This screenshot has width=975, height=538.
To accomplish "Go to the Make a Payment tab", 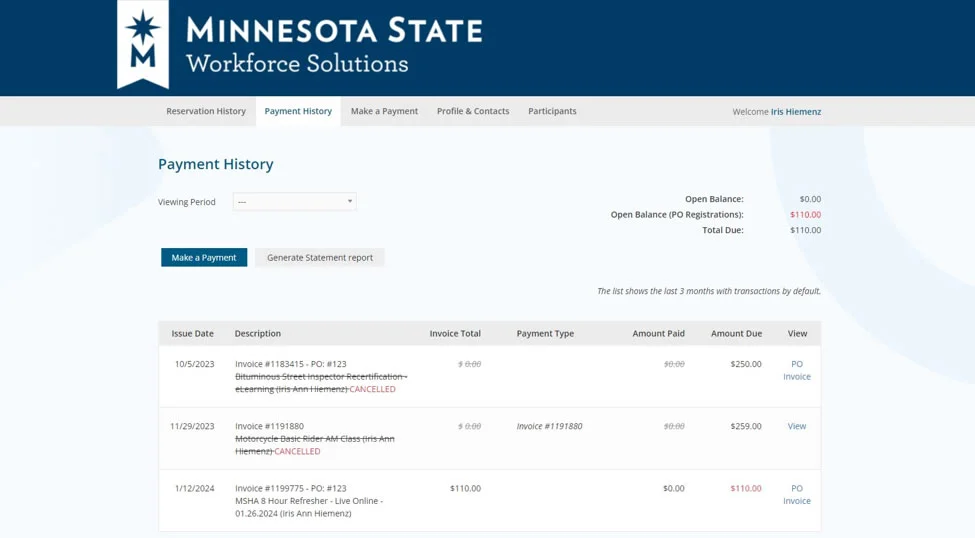I will [384, 111].
